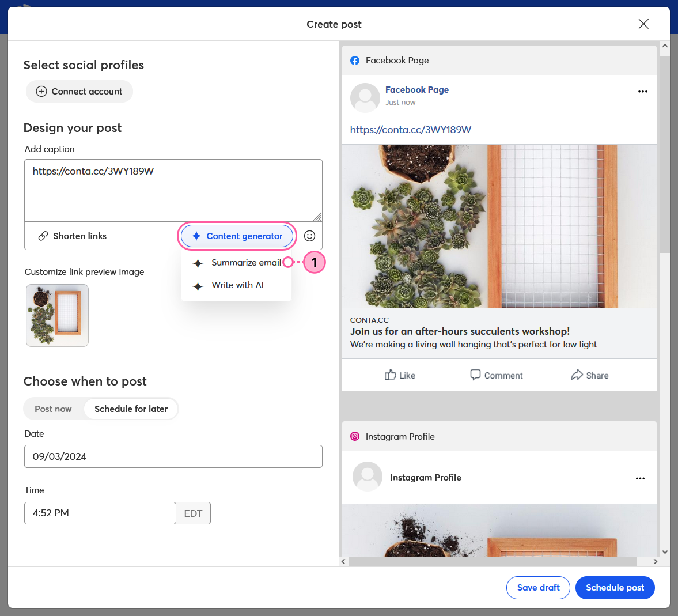Click the Instagram Profile username text

pos(426,478)
